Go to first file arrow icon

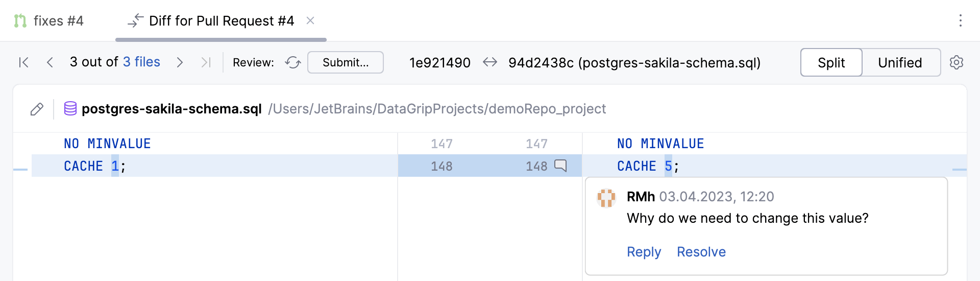point(23,62)
